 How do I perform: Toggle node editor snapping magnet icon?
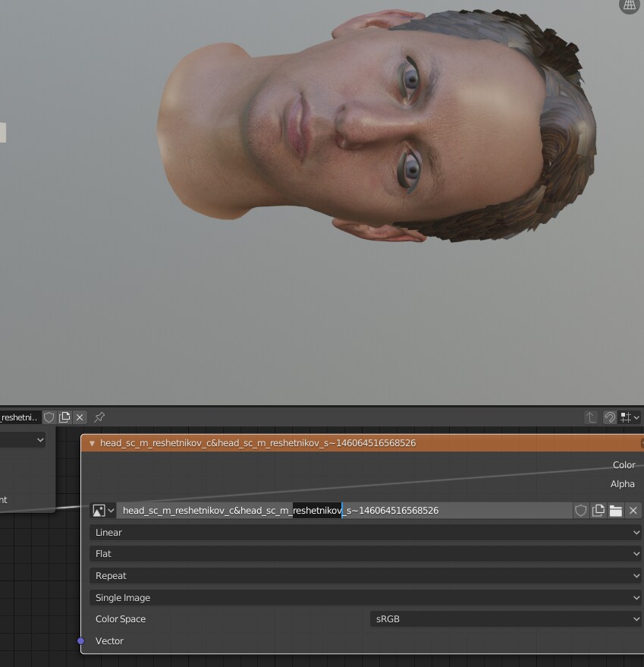click(x=610, y=417)
